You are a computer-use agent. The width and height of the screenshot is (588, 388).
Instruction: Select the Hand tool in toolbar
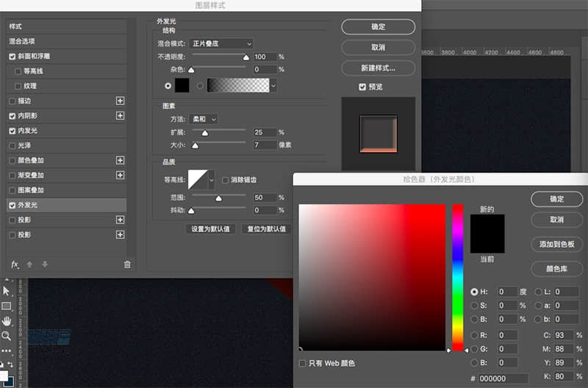(x=7, y=321)
